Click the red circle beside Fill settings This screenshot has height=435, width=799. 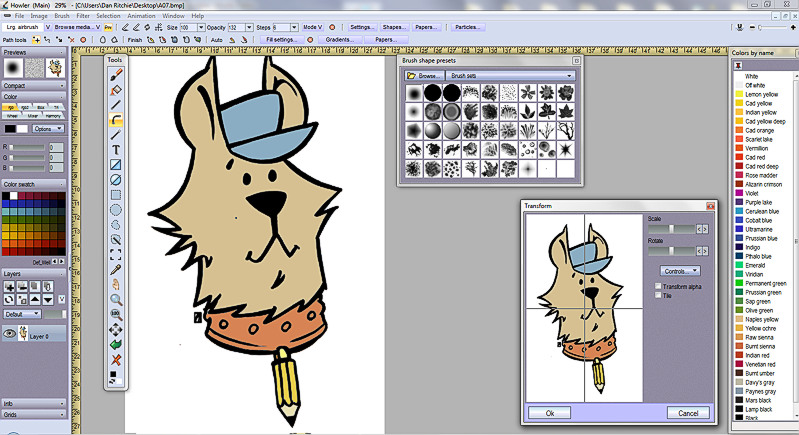click(310, 39)
